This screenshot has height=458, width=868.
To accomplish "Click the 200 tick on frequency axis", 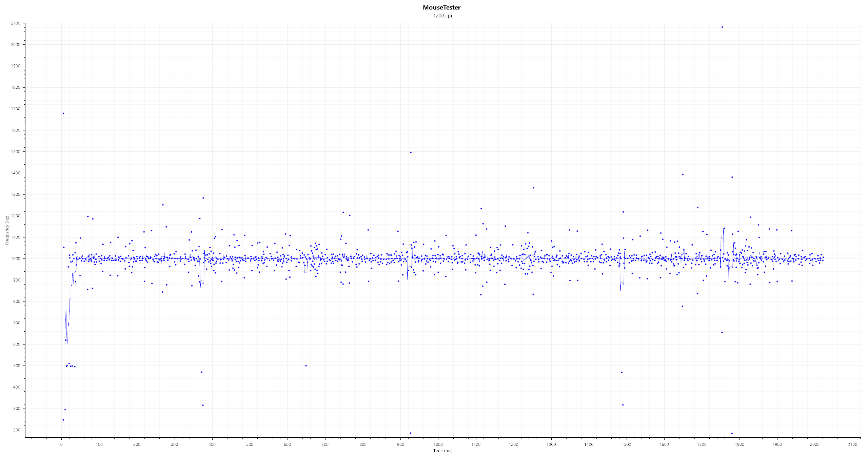I will (17, 430).
